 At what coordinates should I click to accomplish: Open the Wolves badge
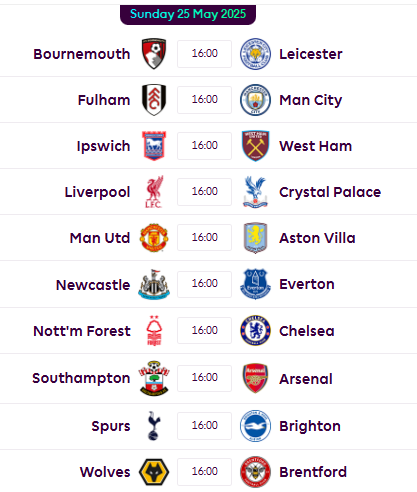pos(154,472)
